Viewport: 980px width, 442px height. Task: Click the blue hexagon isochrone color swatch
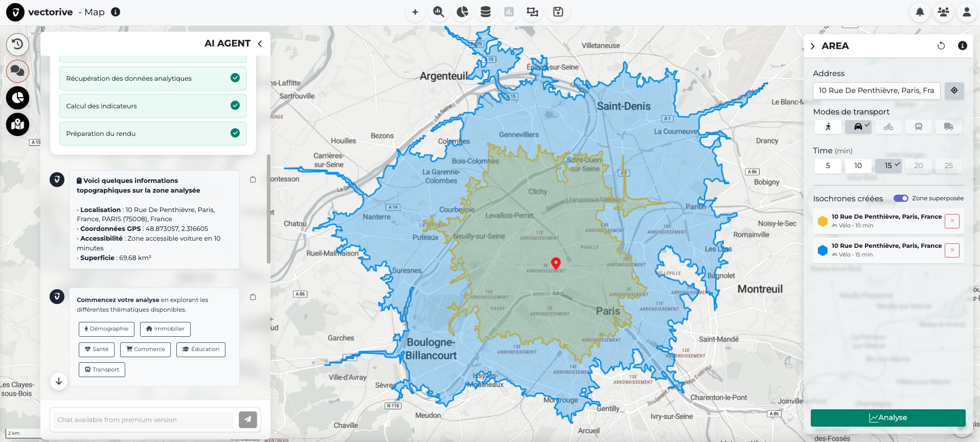coord(823,250)
